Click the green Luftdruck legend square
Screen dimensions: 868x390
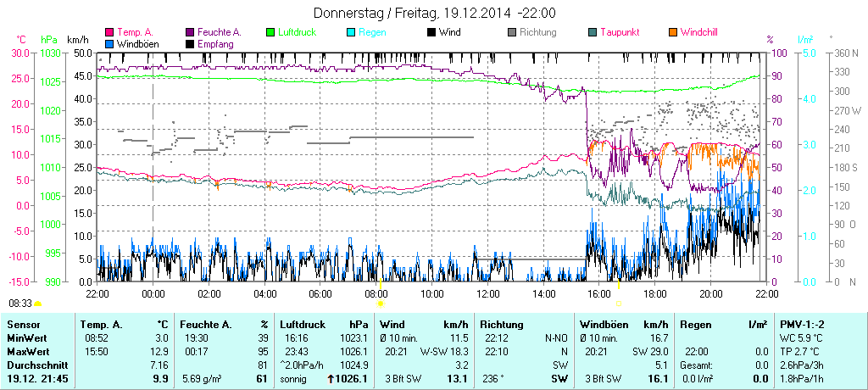pos(270,32)
